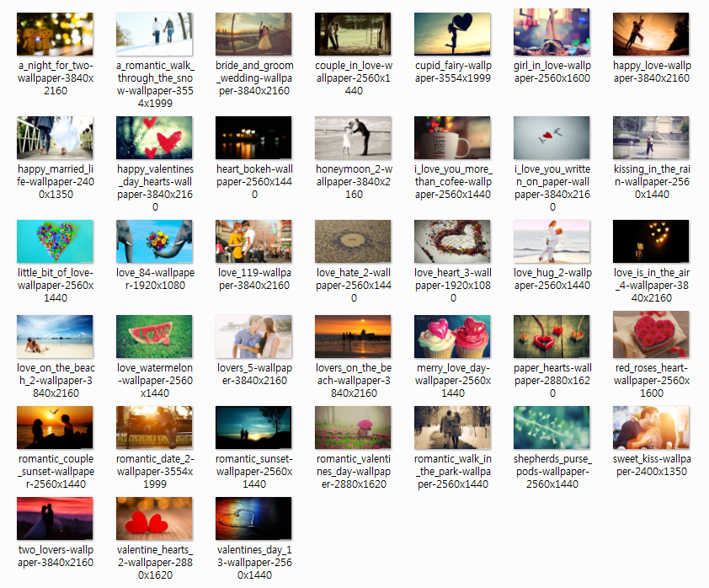This screenshot has height=588, width=709.
Task: Select the happy_valentines_day_hearts thumbnail
Action: click(154, 137)
